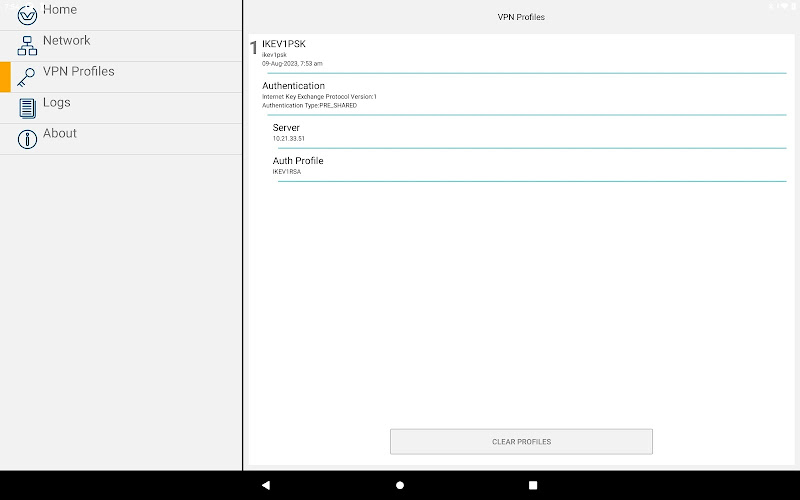Expand the Authentication section
Screen dimensions: 800x500
coord(524,95)
